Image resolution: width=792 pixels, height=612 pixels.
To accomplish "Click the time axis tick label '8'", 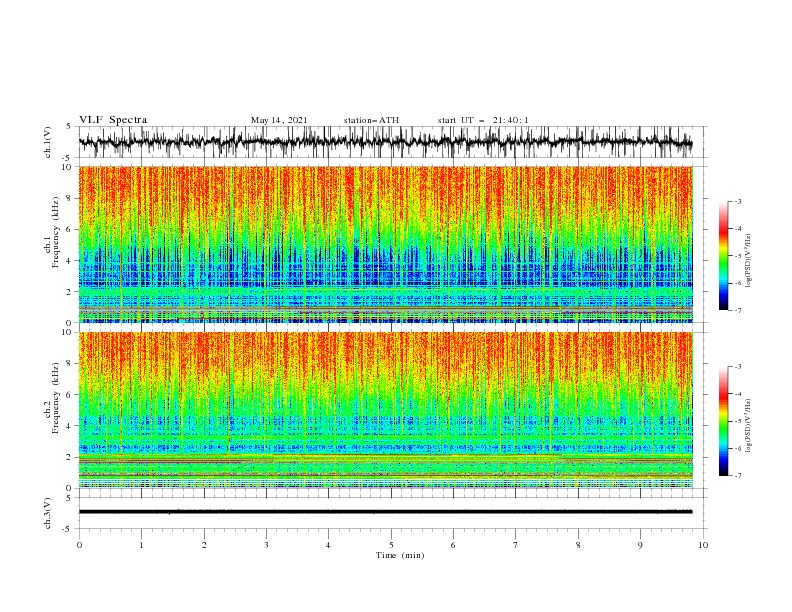I will click(578, 545).
